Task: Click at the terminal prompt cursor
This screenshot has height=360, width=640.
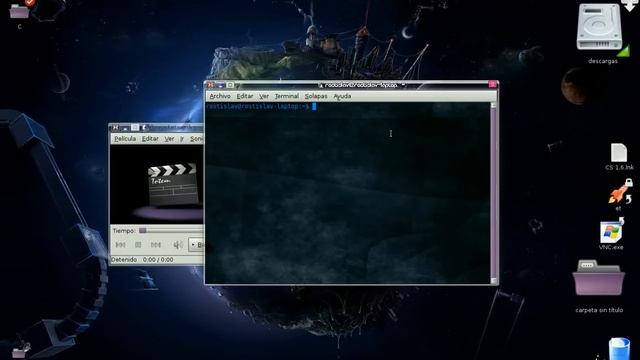Action: 314,107
